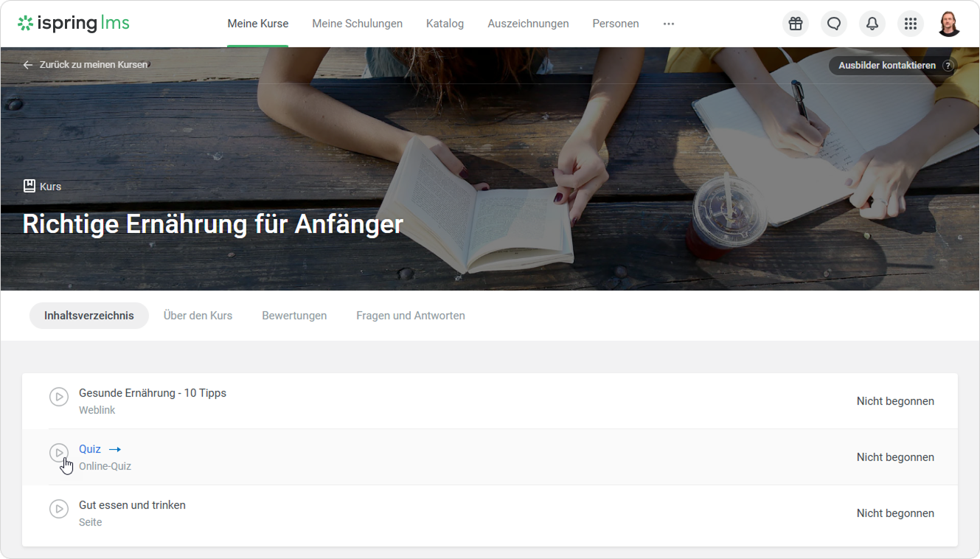Select Personen in top navigation

pos(616,24)
